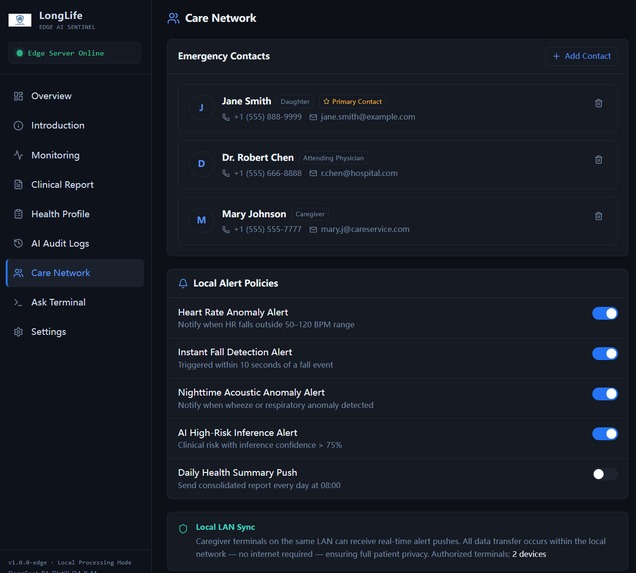Screen dimensions: 636x573
Task: Click email jane.smith@example.com
Action: coord(368,117)
